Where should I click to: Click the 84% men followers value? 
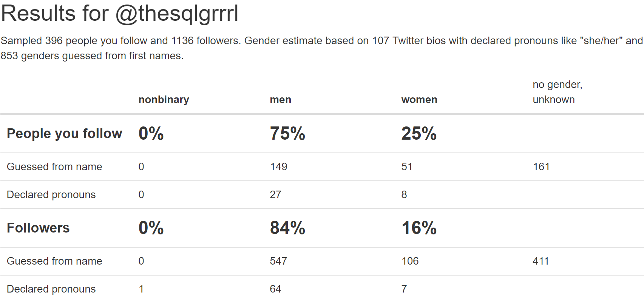coord(287,228)
